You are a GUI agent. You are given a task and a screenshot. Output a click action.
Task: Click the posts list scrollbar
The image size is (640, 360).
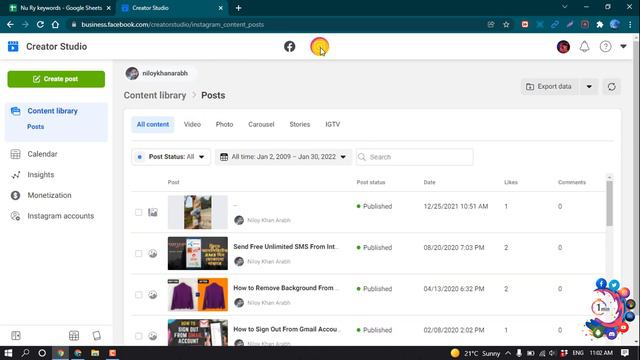pyautogui.click(x=609, y=203)
